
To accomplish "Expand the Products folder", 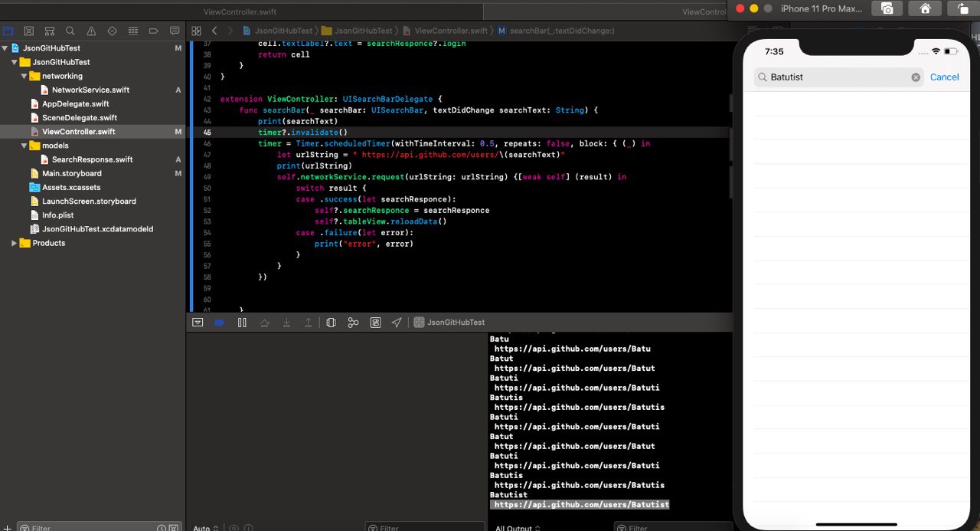I will (15, 243).
